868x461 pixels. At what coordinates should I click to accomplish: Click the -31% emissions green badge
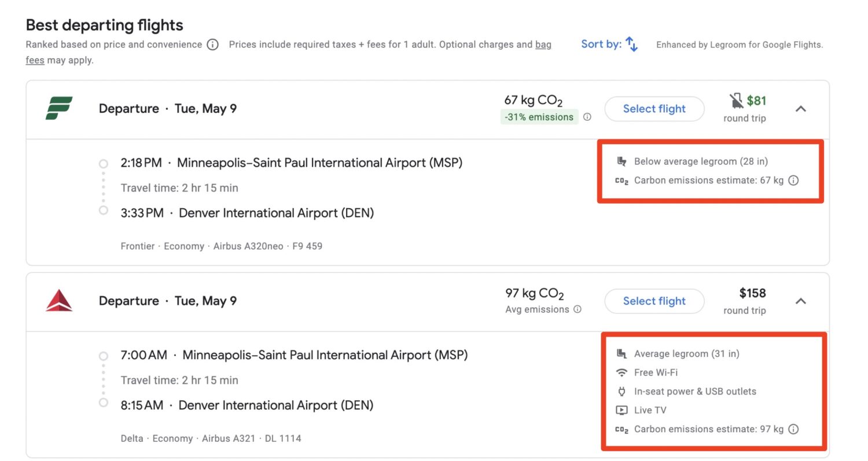click(539, 117)
